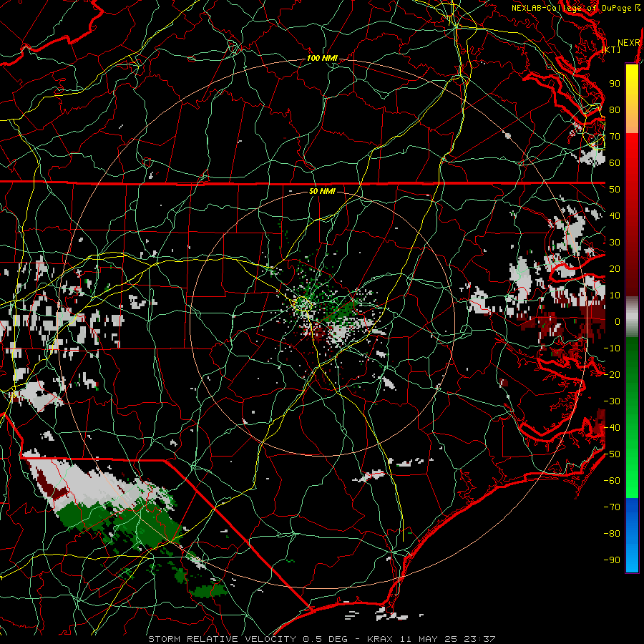Click the -80 value on the velocity scale

(x=612, y=534)
